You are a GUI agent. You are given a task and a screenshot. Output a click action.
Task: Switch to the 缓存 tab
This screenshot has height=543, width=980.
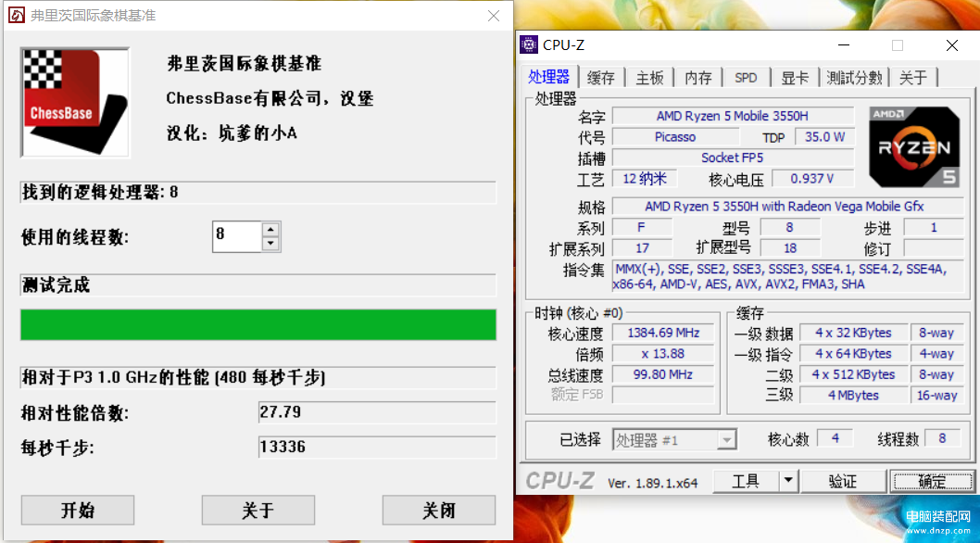(601, 78)
